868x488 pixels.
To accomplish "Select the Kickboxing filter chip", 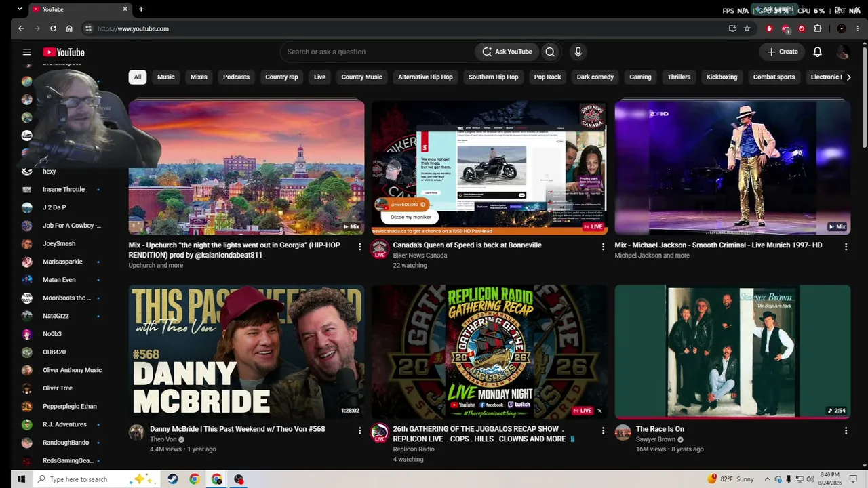I will tap(722, 77).
